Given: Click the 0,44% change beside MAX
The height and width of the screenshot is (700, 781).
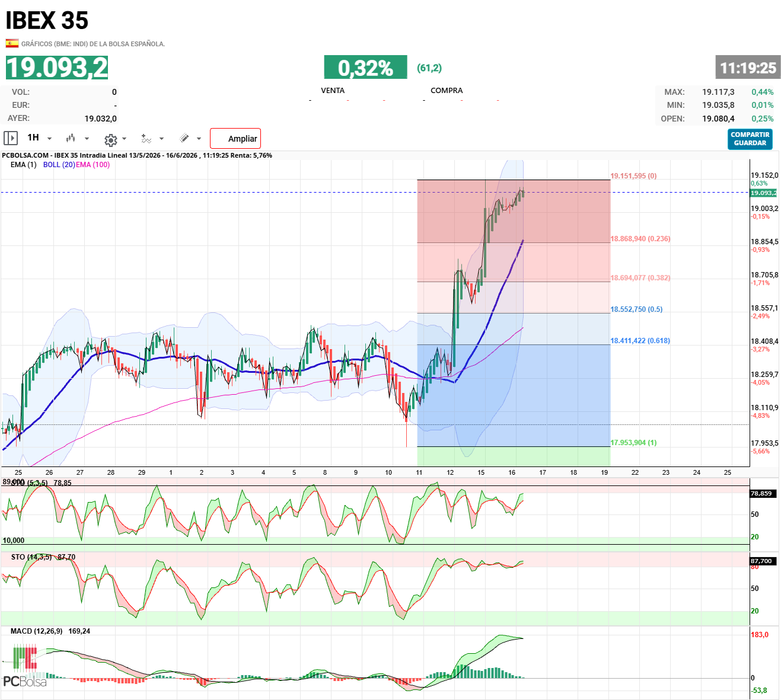Looking at the screenshot, I should tap(763, 92).
